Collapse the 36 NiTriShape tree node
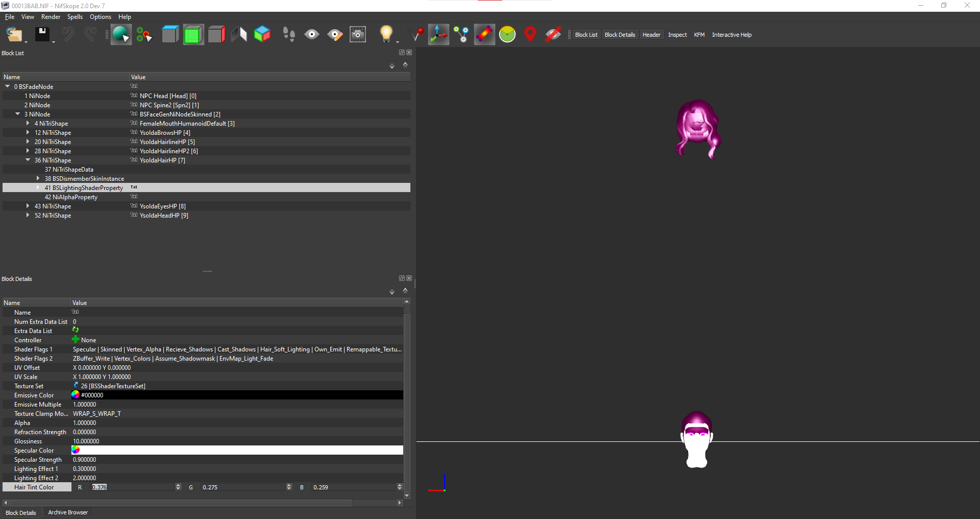 pyautogui.click(x=28, y=160)
